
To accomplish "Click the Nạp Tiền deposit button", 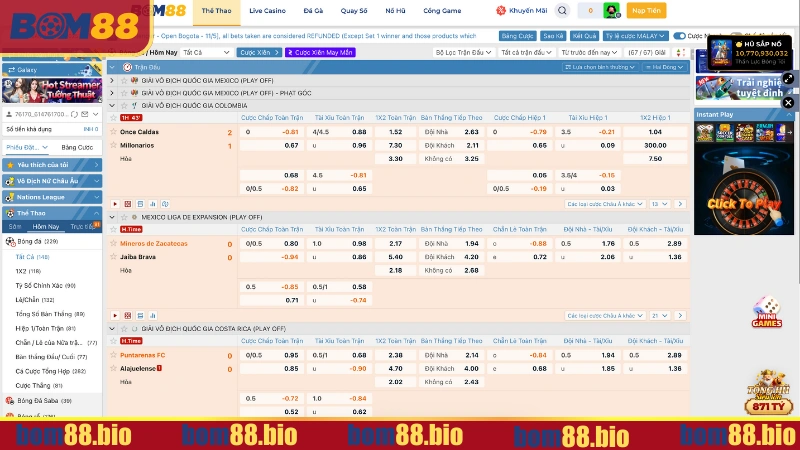I will [646, 11].
